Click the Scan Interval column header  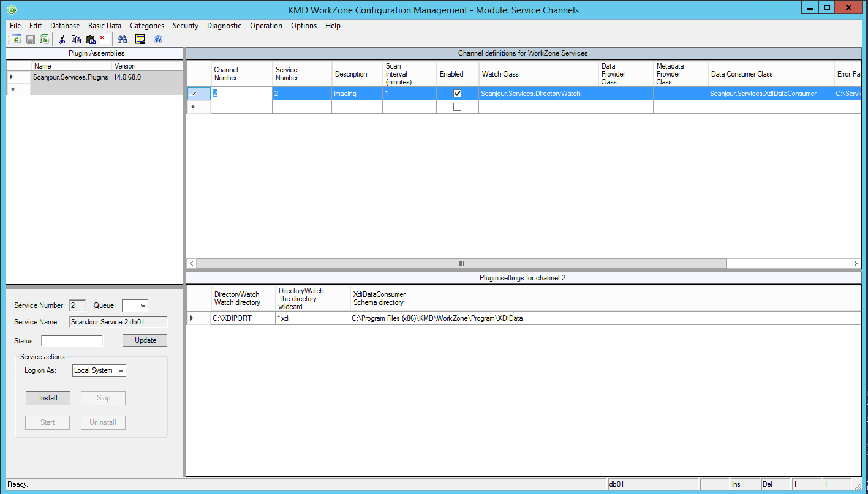(x=409, y=74)
